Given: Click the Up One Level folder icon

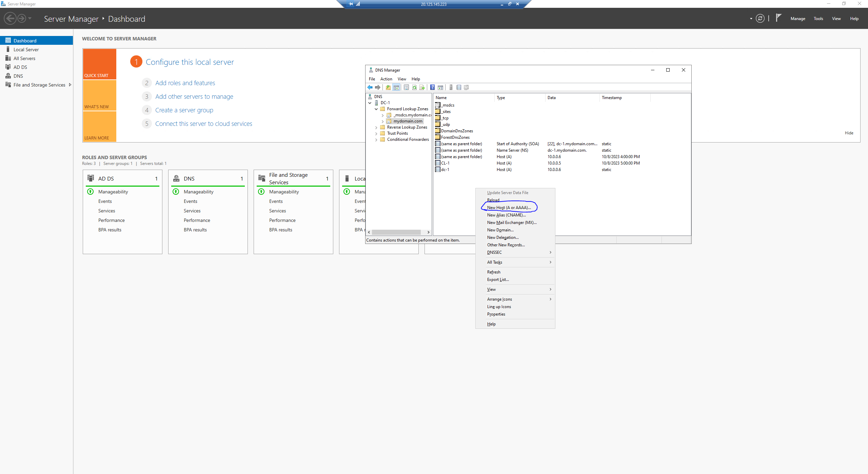Looking at the screenshot, I should click(x=388, y=88).
